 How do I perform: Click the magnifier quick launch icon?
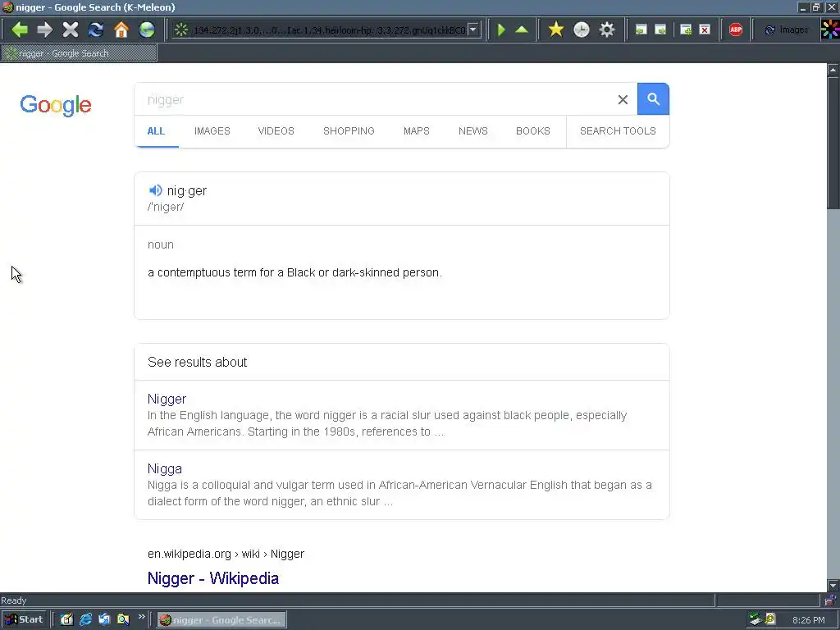coord(123,620)
